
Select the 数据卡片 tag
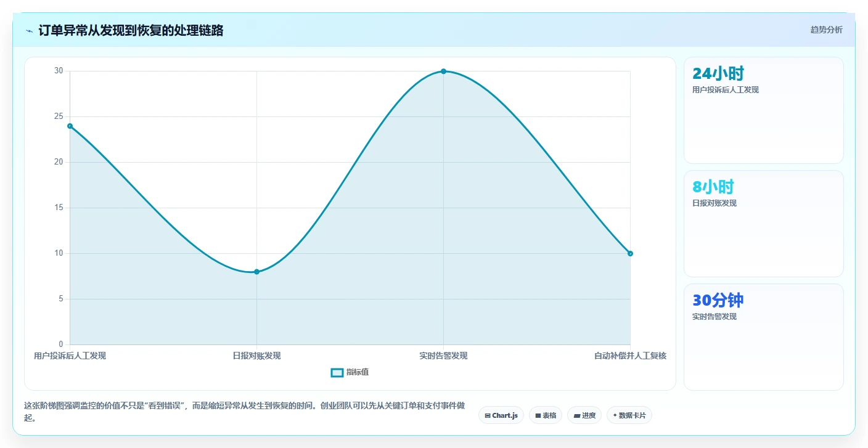pos(629,415)
